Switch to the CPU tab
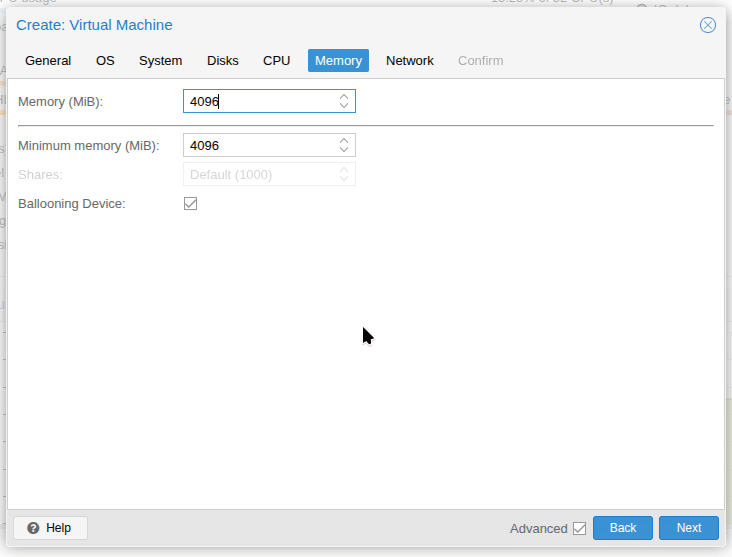This screenshot has height=557, width=732. (x=277, y=61)
